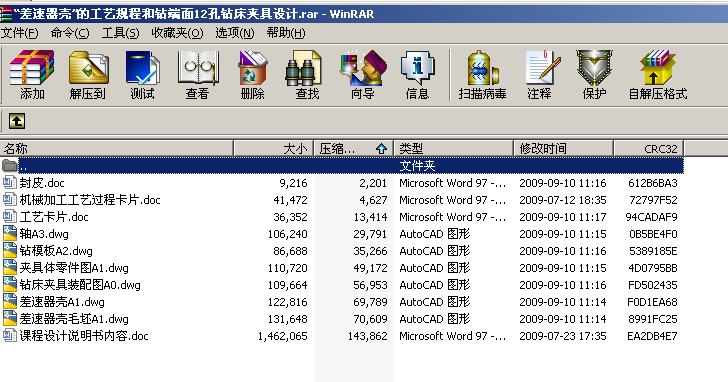Click packed size 56,953
The image size is (728, 382).
370,285
